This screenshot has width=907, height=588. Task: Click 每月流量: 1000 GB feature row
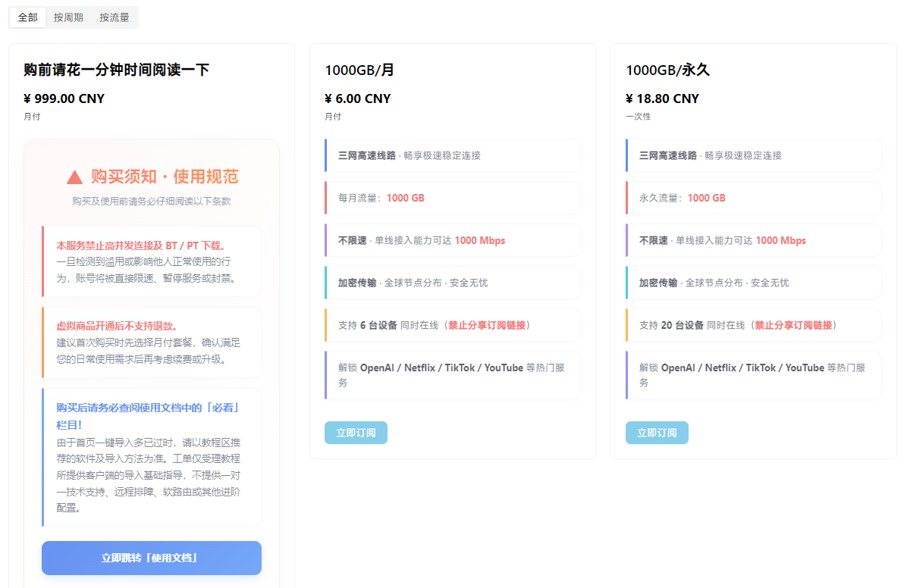(x=452, y=198)
